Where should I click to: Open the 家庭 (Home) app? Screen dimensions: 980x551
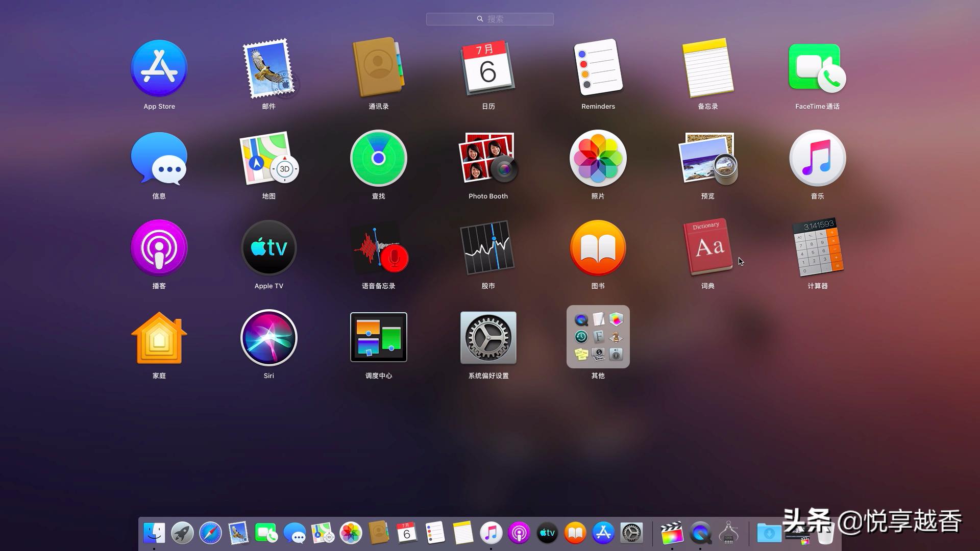[x=159, y=337]
